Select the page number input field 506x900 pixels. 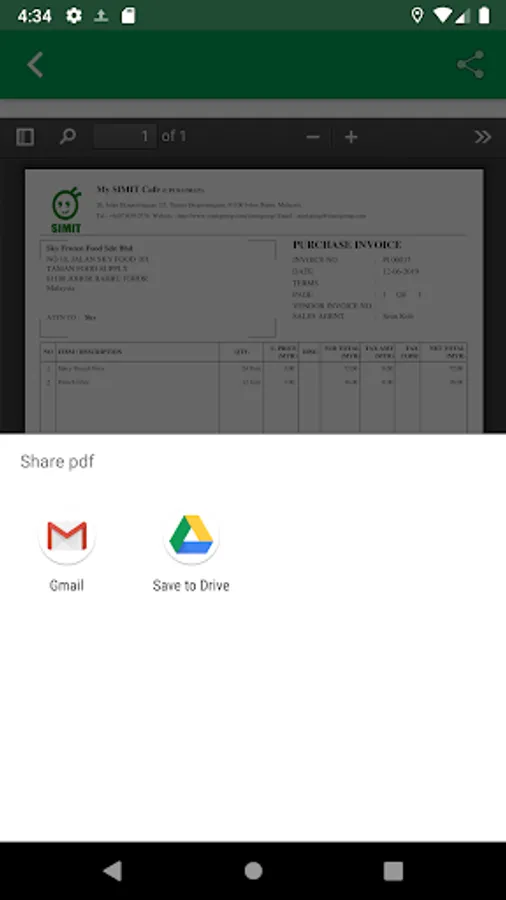125,136
